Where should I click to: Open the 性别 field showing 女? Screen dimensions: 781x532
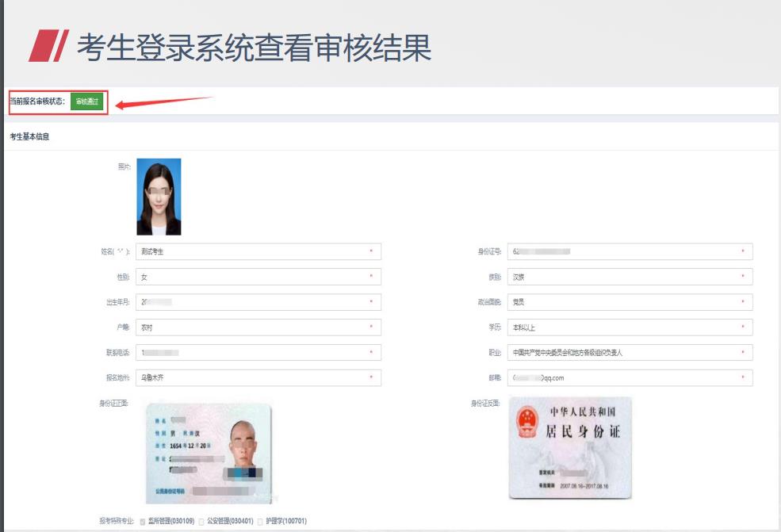click(258, 277)
